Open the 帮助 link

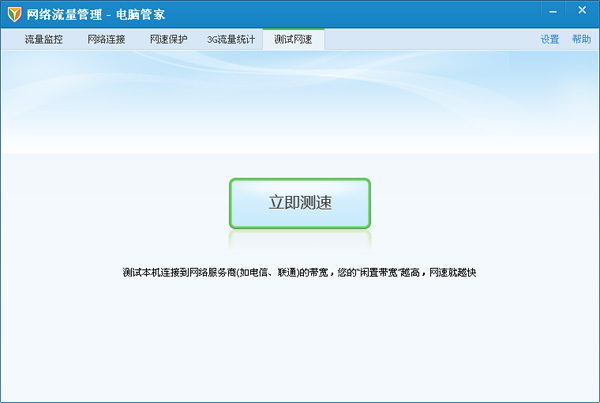581,39
